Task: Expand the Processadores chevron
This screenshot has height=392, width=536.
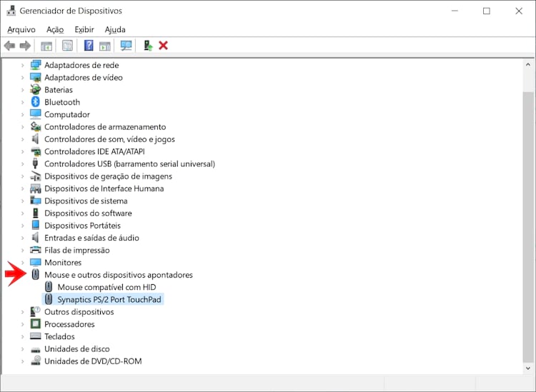Action: coord(23,323)
